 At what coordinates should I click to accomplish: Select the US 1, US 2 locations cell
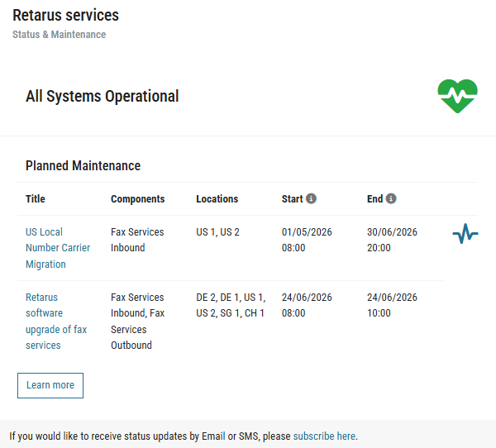217,232
